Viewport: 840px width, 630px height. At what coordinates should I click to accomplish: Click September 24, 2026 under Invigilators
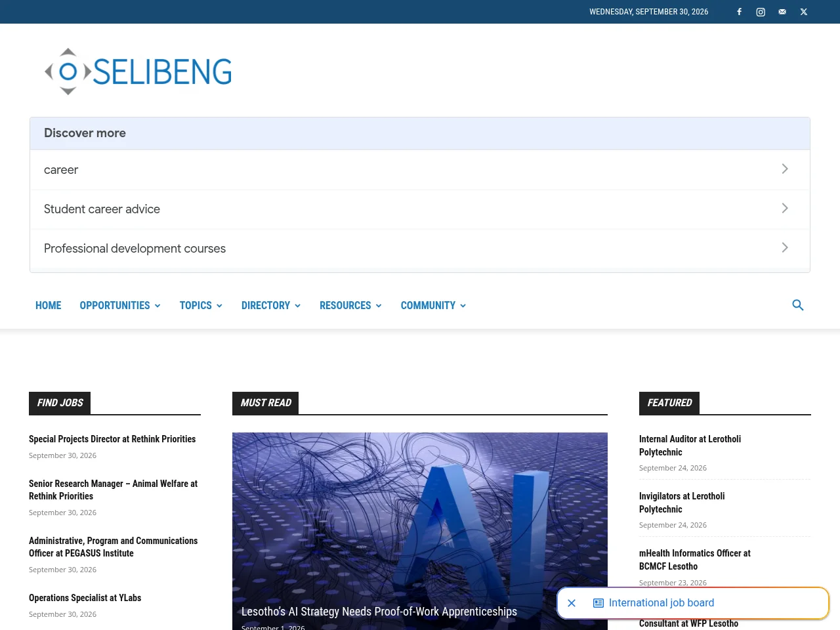click(673, 525)
